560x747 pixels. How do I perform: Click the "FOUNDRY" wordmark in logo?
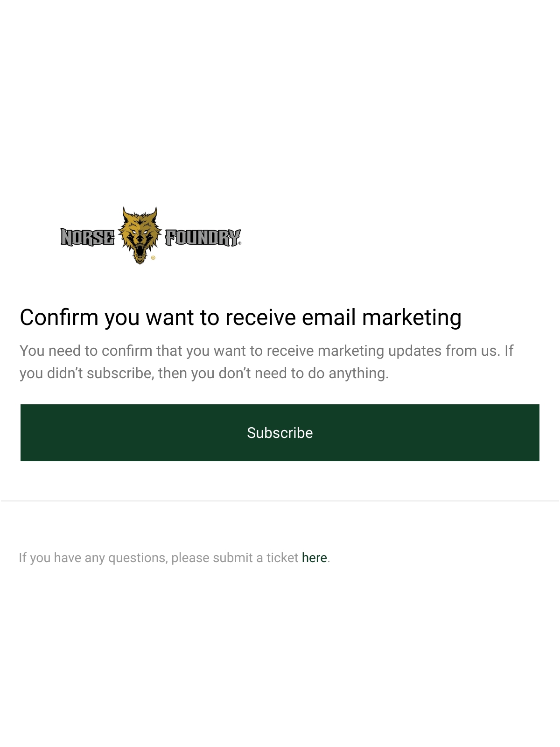[202, 237]
